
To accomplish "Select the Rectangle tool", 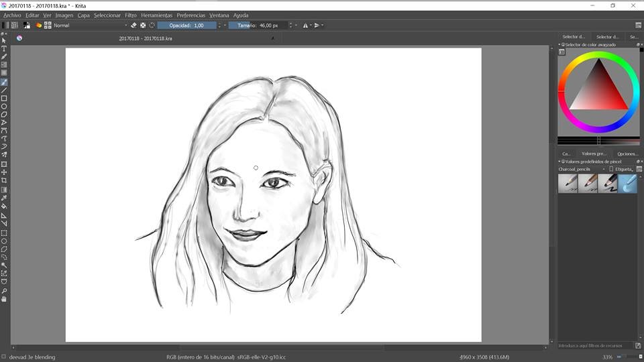I will (x=4, y=99).
